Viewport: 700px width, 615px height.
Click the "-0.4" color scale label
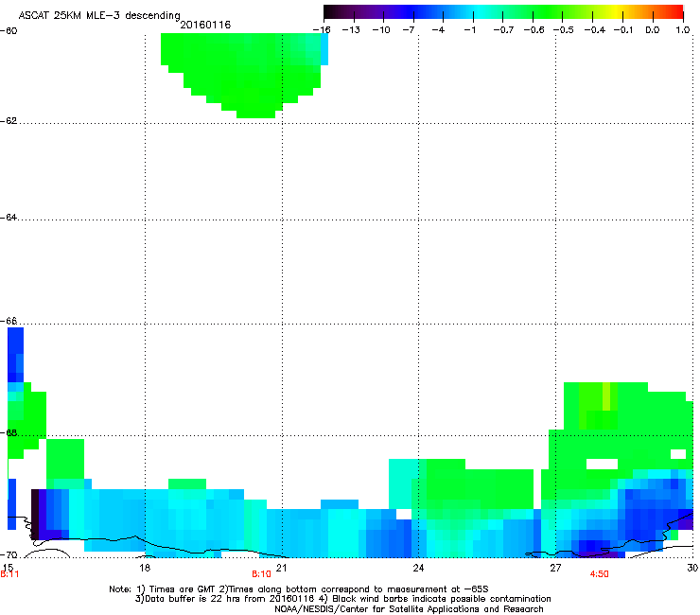[x=594, y=30]
